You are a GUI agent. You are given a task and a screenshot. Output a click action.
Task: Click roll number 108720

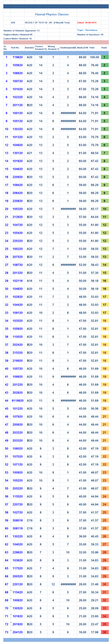(x=18, y=265)
